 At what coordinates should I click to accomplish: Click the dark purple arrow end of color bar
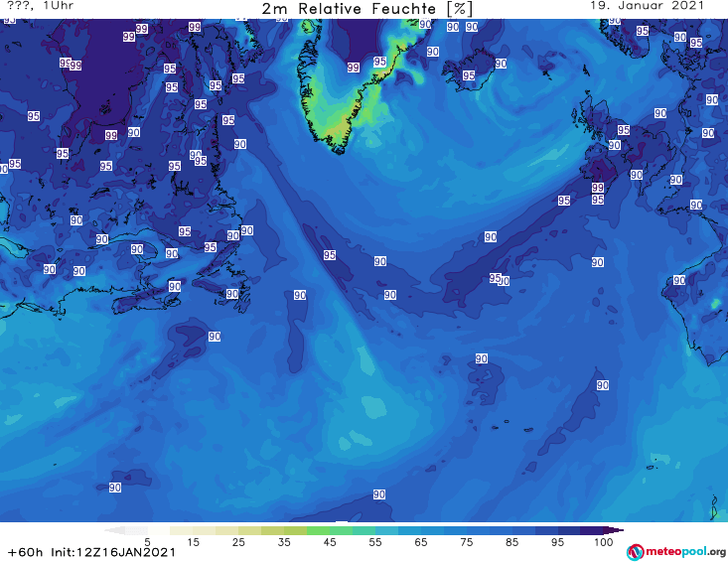tap(614, 530)
